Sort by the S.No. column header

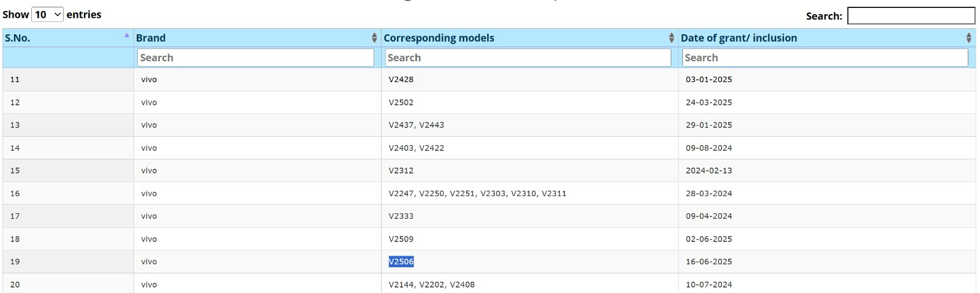pos(17,38)
